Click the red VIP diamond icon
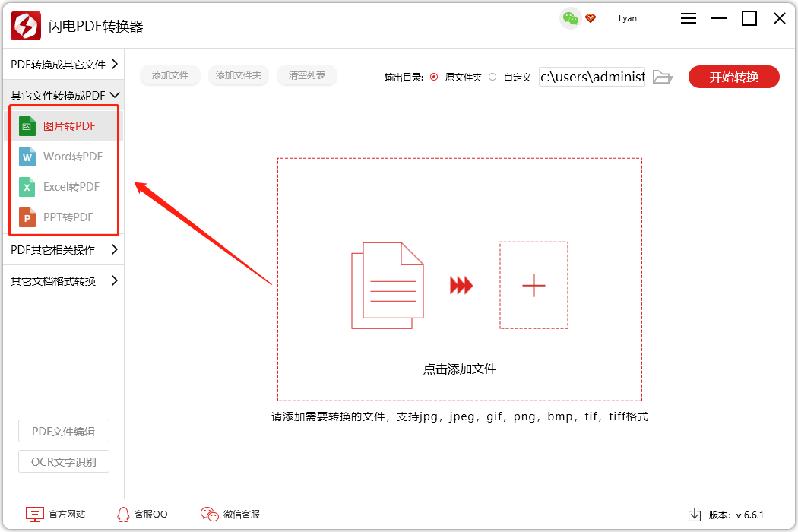The width and height of the screenshot is (798, 532). (591, 18)
